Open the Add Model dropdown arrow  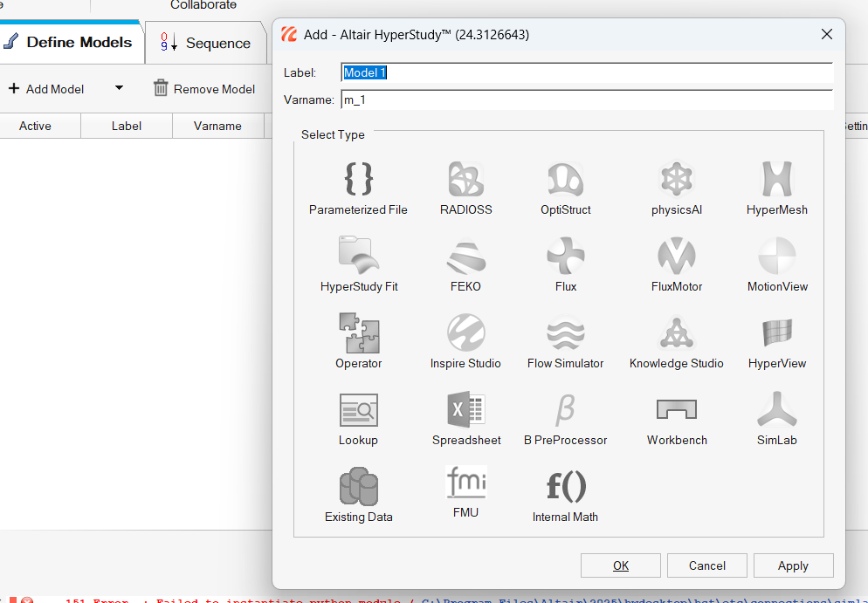119,88
